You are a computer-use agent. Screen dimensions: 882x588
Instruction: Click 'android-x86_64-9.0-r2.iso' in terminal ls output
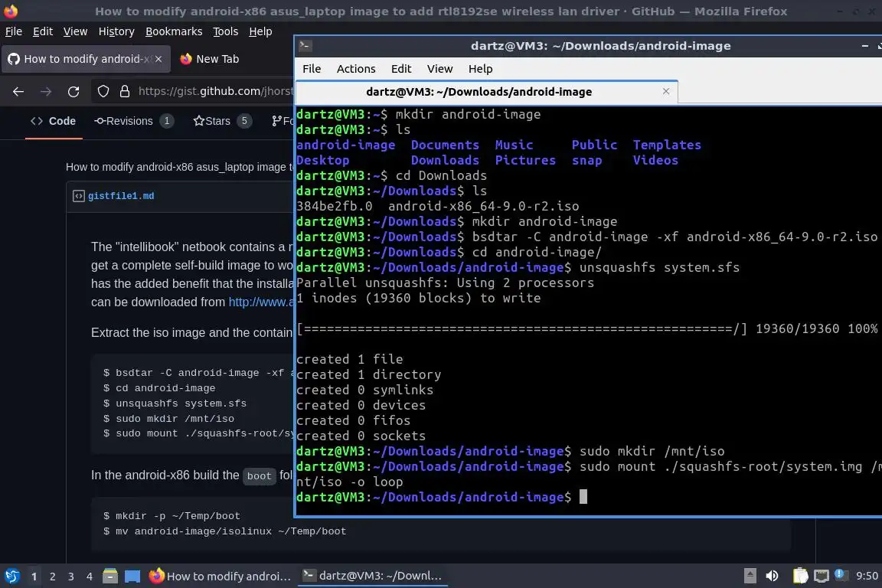(x=483, y=207)
